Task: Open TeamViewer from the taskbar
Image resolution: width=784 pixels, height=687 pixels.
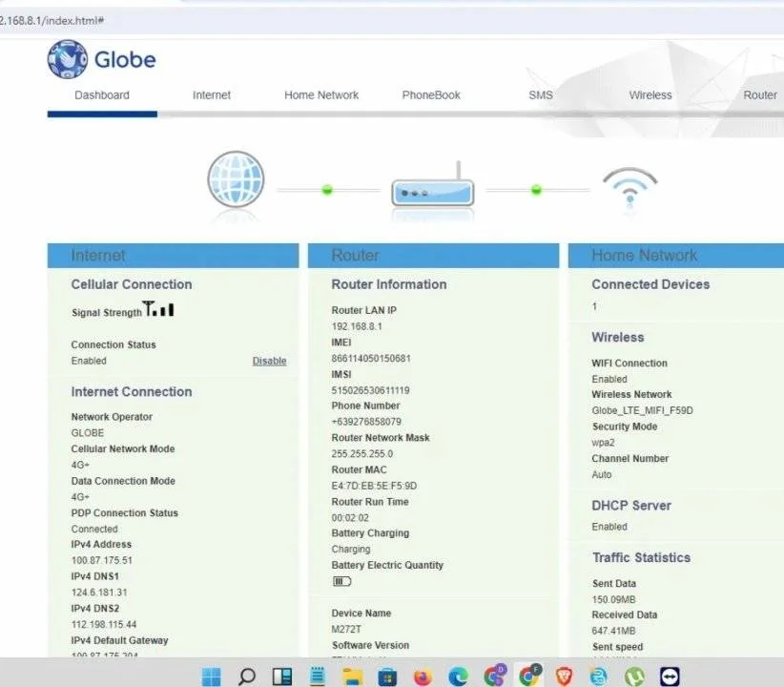Action: [x=670, y=677]
